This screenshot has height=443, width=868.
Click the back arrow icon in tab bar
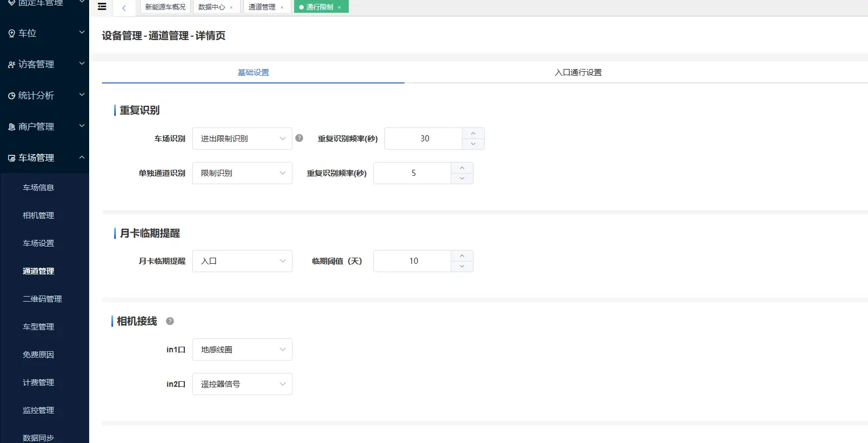point(124,8)
